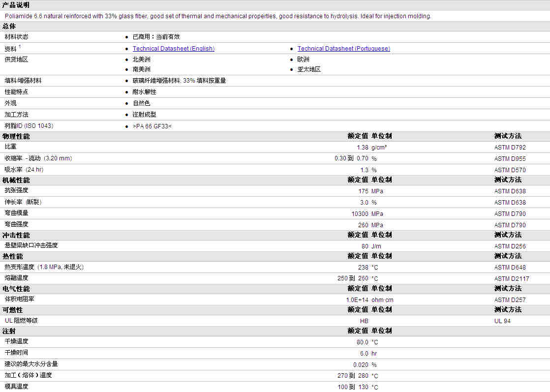The height and width of the screenshot is (392, 550).
Task: Click the 注射 section heading
Action: click(9, 331)
